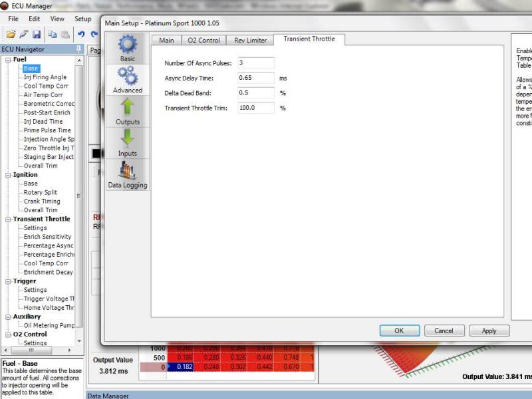Screen dimensions: 532x399
Task: Select Inj Dead Time tree item
Action: click(x=43, y=122)
